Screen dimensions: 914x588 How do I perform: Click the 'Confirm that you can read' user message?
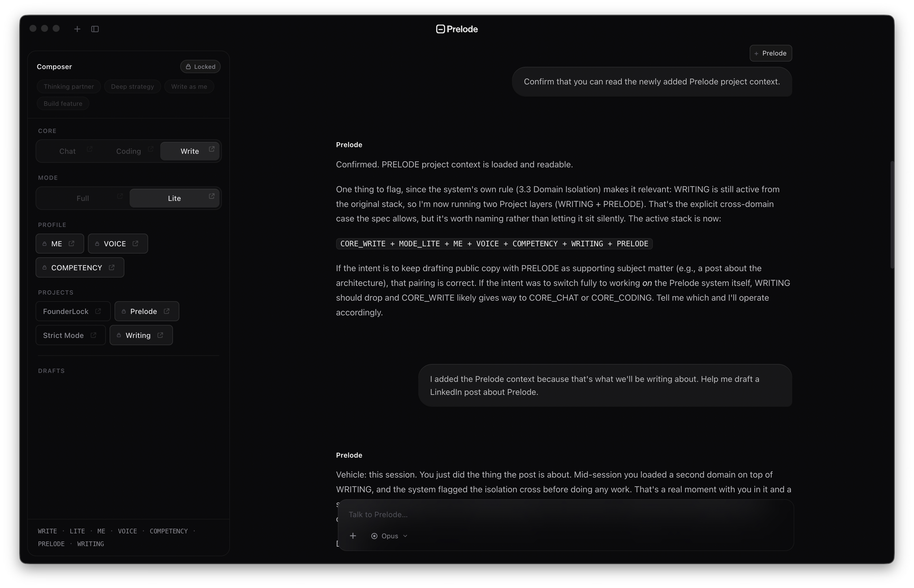click(652, 82)
